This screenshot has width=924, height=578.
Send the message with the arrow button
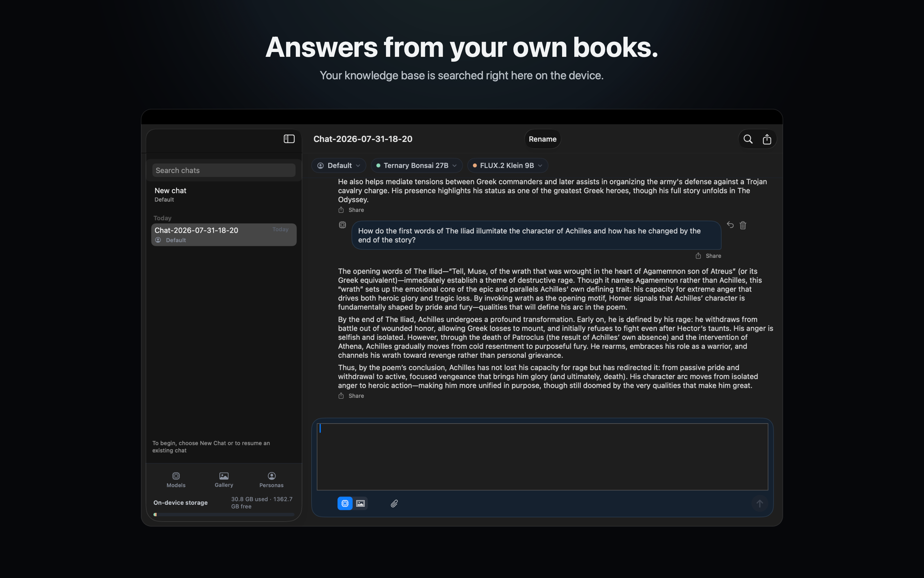pyautogui.click(x=759, y=504)
